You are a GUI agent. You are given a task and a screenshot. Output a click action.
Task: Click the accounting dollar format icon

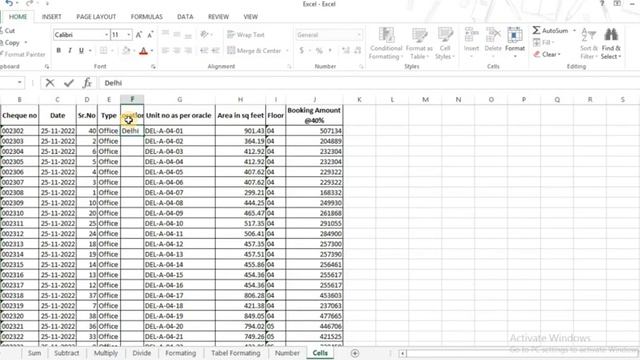(x=302, y=51)
